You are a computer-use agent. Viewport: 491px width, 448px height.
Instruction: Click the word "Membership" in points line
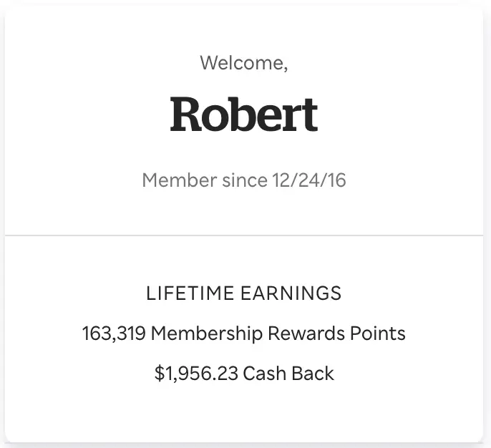(x=207, y=333)
